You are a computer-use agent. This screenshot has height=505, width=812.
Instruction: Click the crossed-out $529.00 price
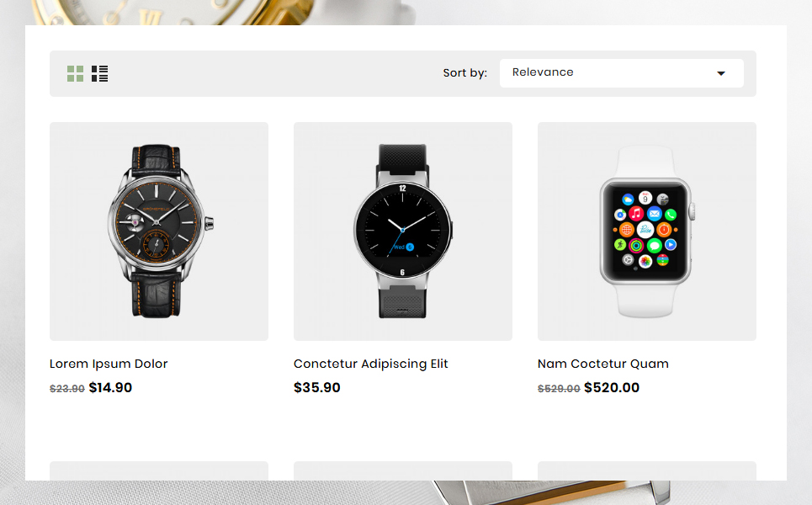click(x=559, y=389)
